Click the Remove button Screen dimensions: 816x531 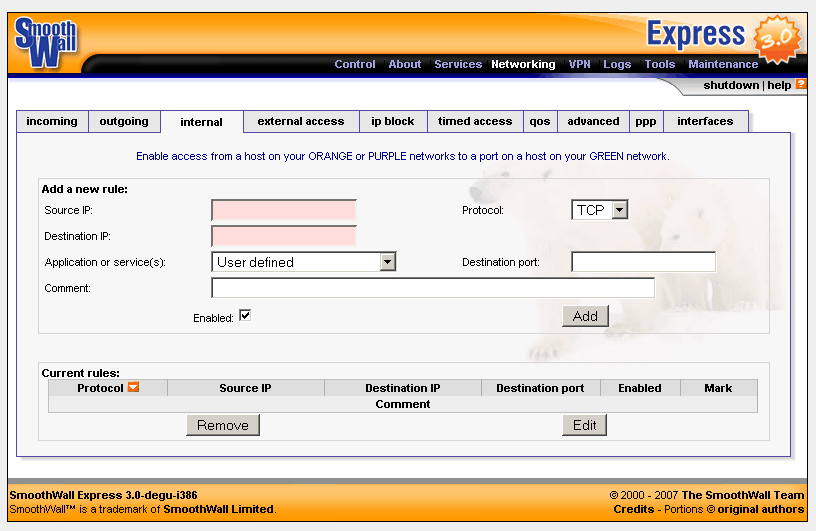pos(223,425)
